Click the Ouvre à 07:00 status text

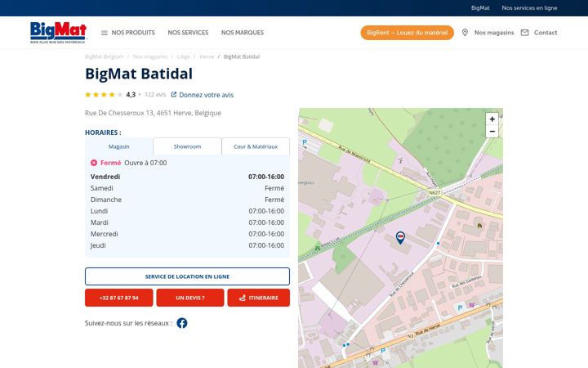pos(145,163)
